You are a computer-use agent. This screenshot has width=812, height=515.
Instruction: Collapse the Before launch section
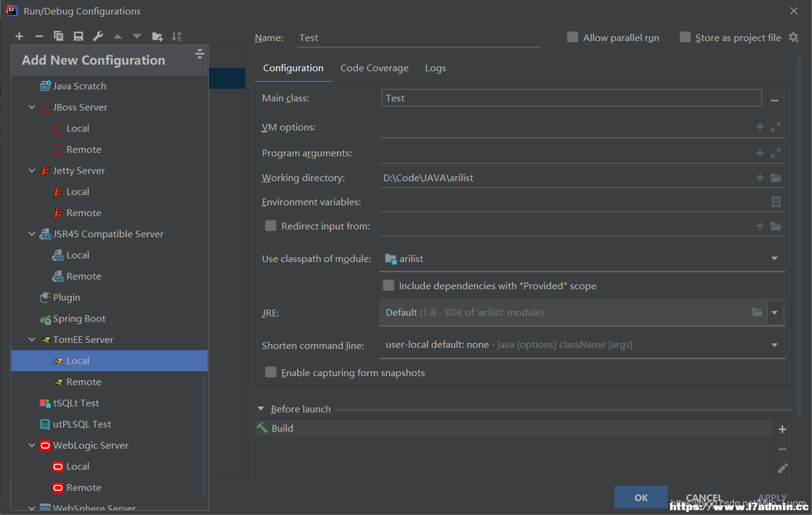coord(261,409)
